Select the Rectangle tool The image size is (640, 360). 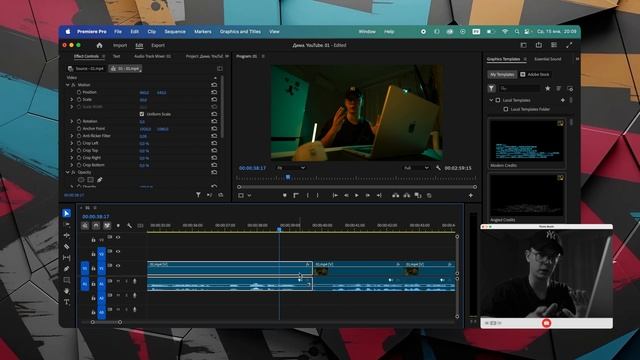click(x=67, y=280)
